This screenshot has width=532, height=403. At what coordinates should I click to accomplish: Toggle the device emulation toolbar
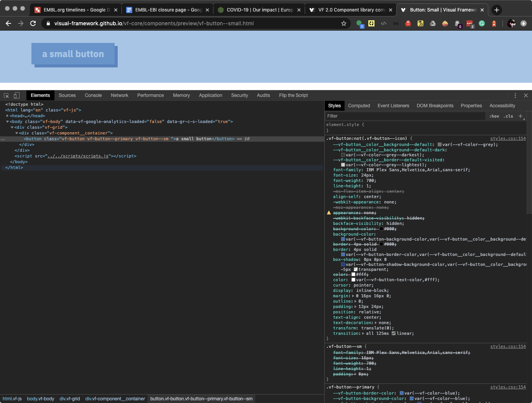point(16,95)
